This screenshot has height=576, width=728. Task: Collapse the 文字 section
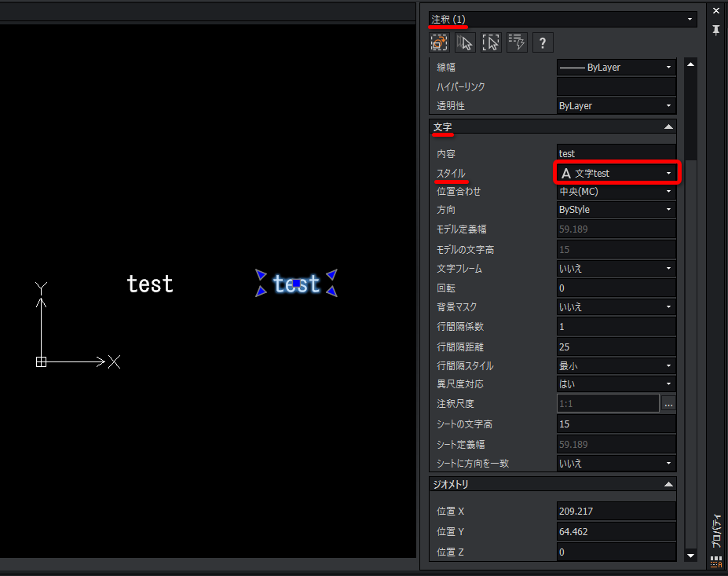coord(668,127)
